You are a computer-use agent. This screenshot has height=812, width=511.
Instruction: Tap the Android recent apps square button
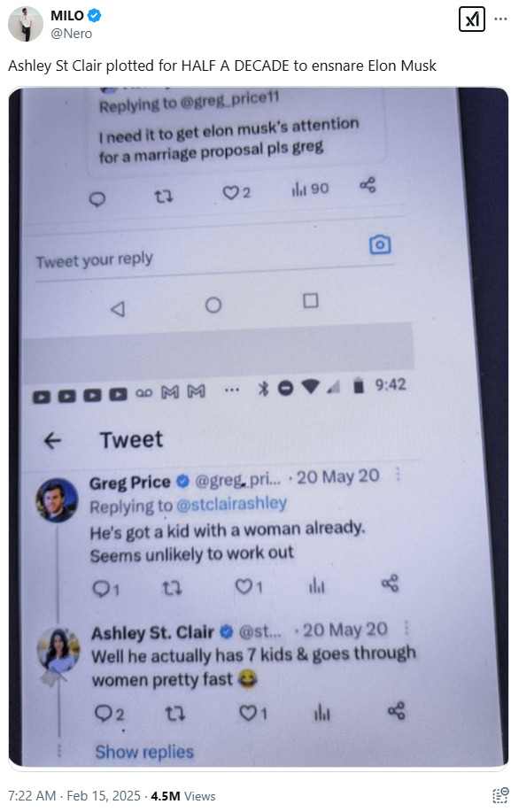(x=310, y=300)
